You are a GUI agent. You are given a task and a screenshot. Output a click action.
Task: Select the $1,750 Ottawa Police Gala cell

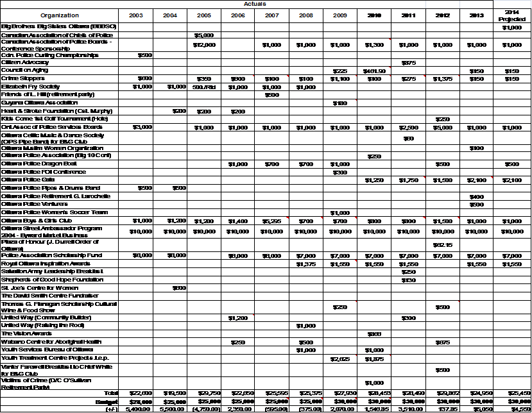click(x=409, y=180)
